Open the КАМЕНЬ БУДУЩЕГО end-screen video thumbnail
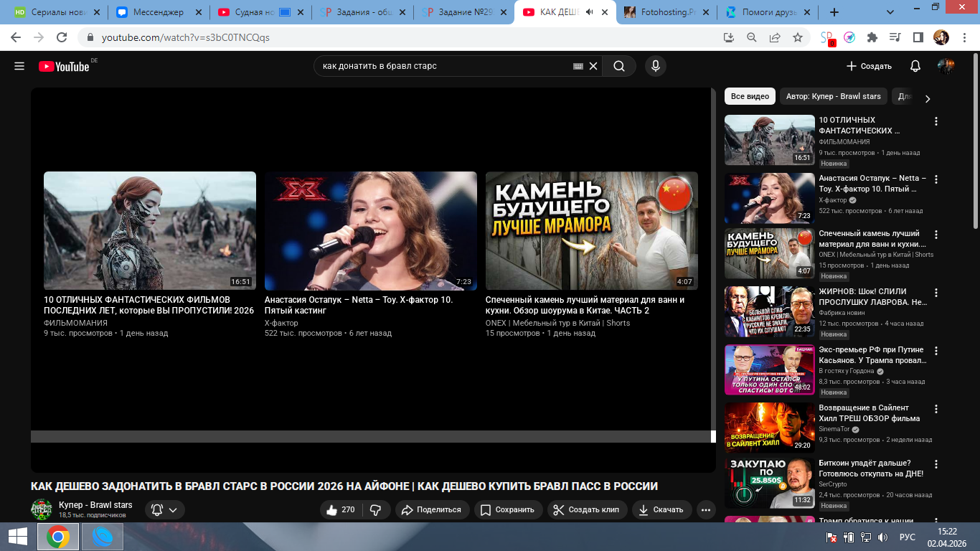Viewport: 980px width, 551px height. point(591,230)
